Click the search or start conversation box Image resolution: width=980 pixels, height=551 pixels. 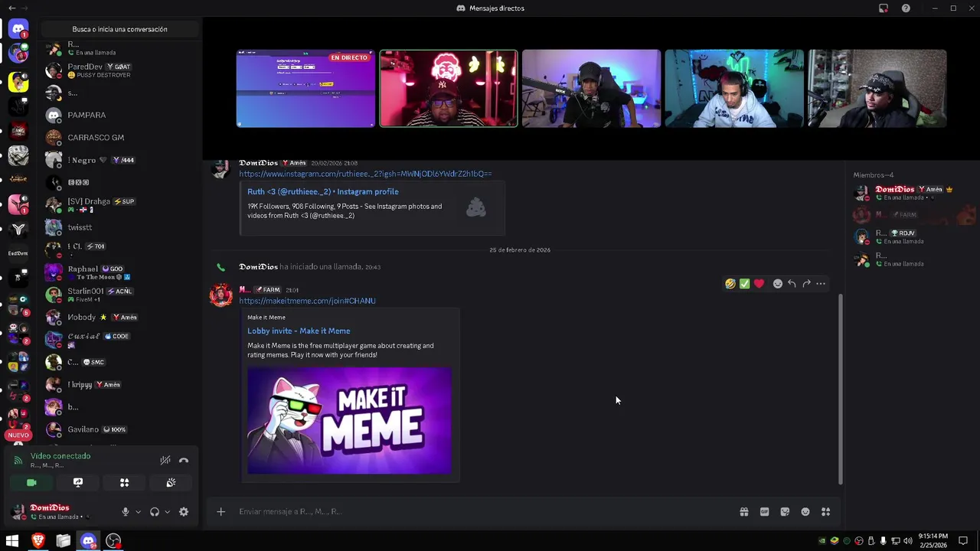[119, 29]
